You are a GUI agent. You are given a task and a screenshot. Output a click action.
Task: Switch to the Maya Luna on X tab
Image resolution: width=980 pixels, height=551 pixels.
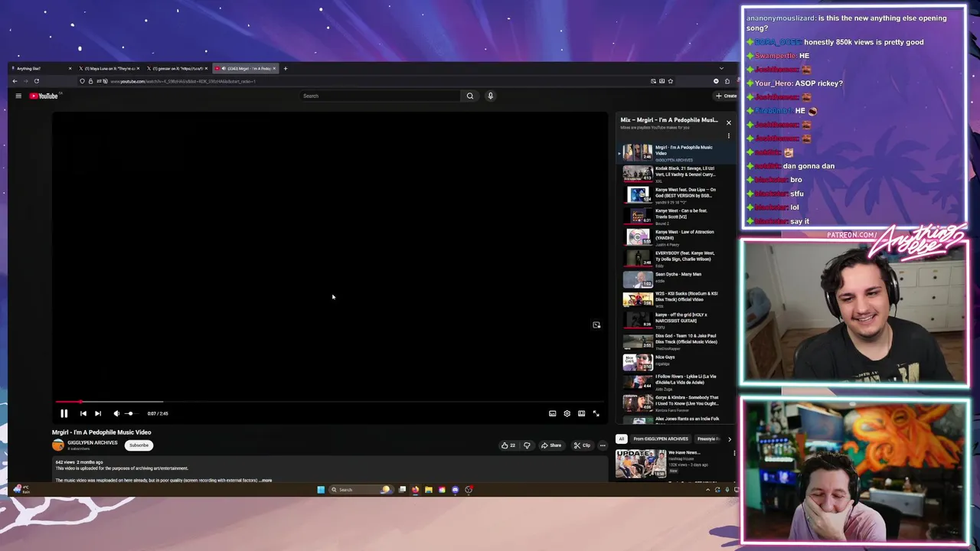[x=109, y=68]
